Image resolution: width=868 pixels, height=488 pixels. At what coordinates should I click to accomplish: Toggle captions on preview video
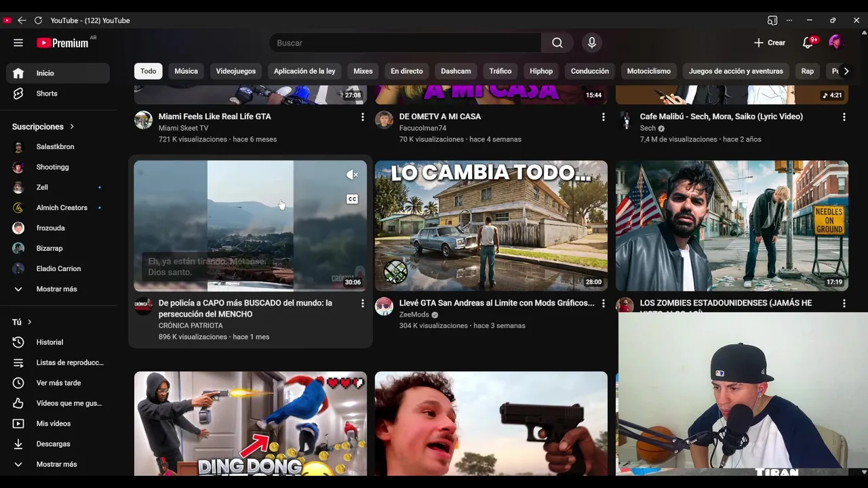coord(352,199)
